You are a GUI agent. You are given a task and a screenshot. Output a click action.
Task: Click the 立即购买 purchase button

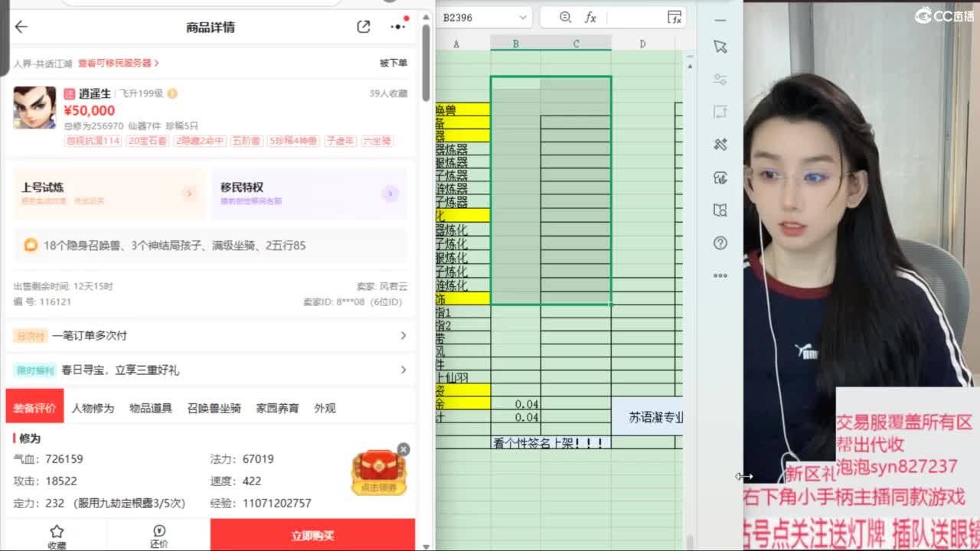314,535
